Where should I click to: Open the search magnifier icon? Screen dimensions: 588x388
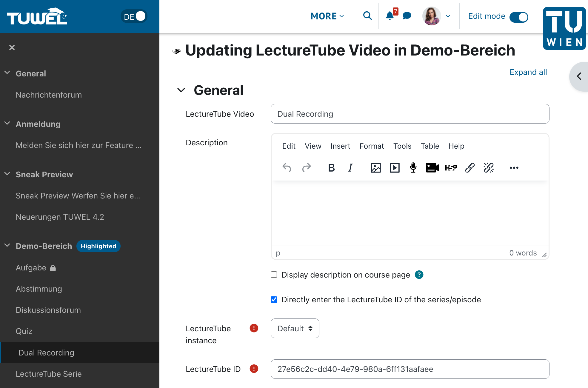(x=367, y=16)
